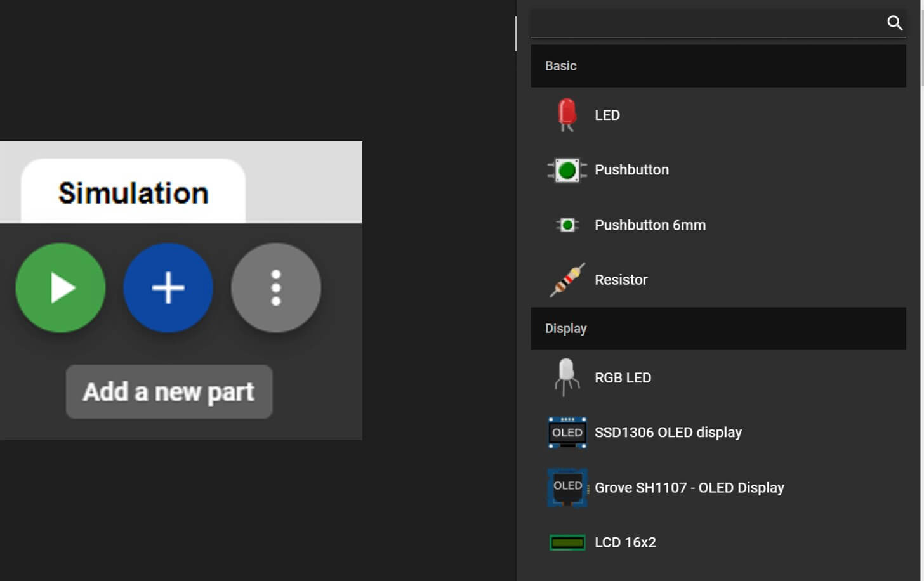Click the Resistor text entry

[621, 280]
